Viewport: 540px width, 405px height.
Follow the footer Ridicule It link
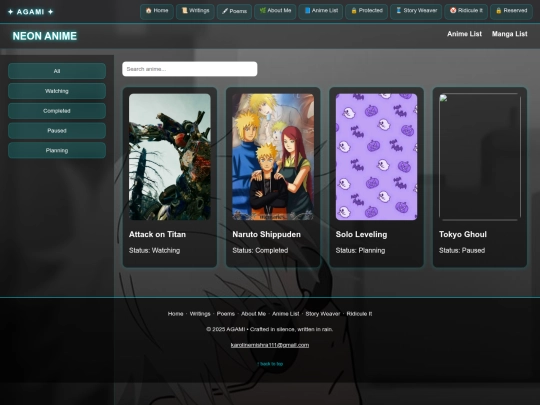coord(359,314)
